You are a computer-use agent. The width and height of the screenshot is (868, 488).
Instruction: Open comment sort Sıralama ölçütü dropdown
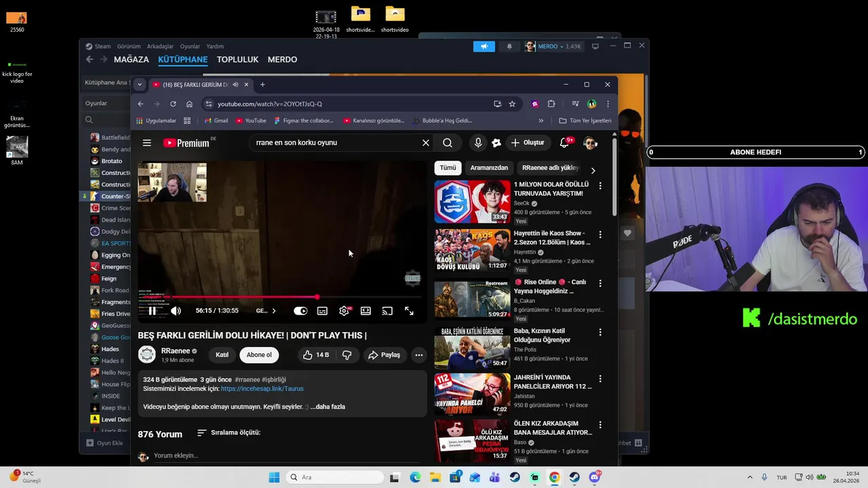pyautogui.click(x=229, y=432)
